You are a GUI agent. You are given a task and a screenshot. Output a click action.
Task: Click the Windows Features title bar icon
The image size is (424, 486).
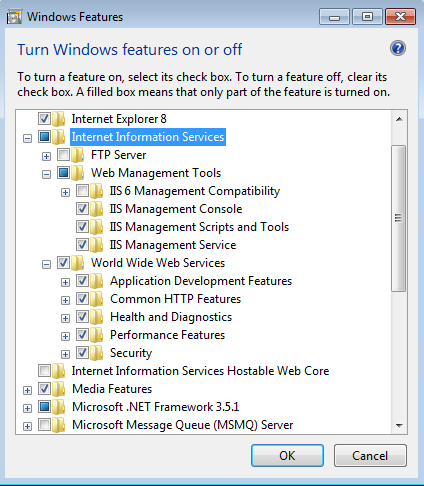(x=14, y=17)
